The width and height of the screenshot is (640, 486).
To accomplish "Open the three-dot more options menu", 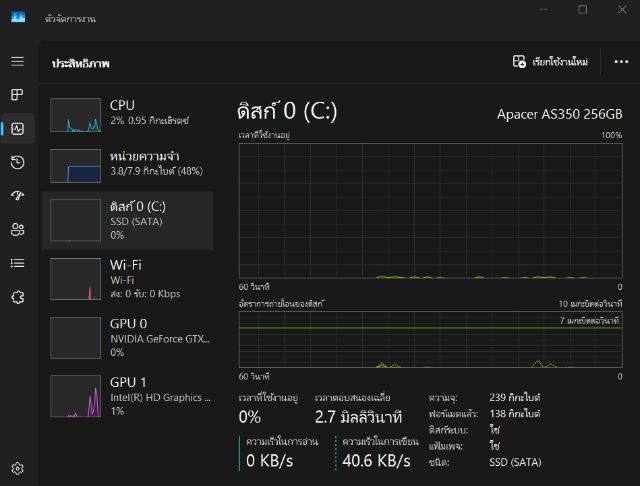I will pyautogui.click(x=621, y=61).
